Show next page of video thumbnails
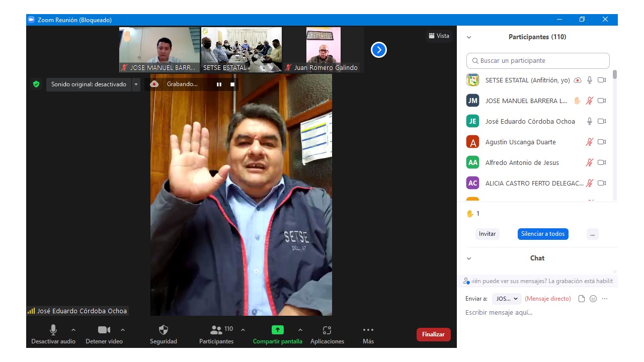The height and width of the screenshot is (362, 644). coord(379,50)
